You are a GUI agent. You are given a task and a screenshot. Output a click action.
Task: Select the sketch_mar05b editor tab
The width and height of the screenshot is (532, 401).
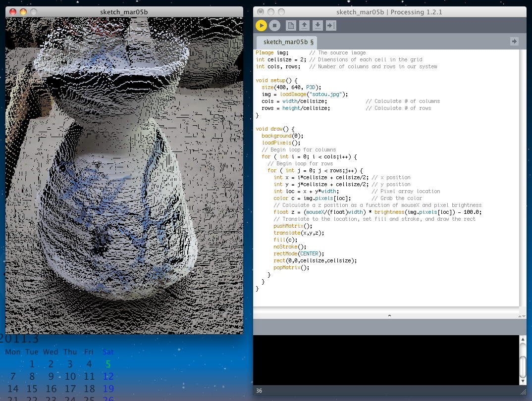coord(285,42)
